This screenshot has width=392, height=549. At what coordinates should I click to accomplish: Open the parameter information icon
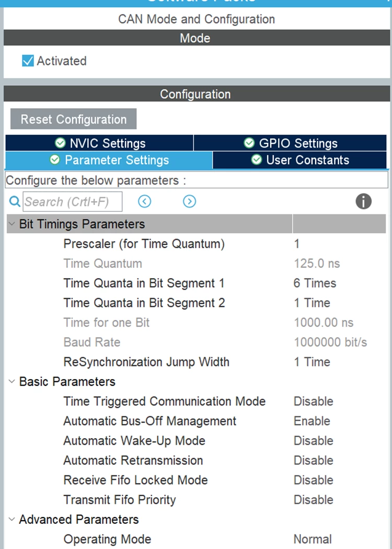pos(363,201)
